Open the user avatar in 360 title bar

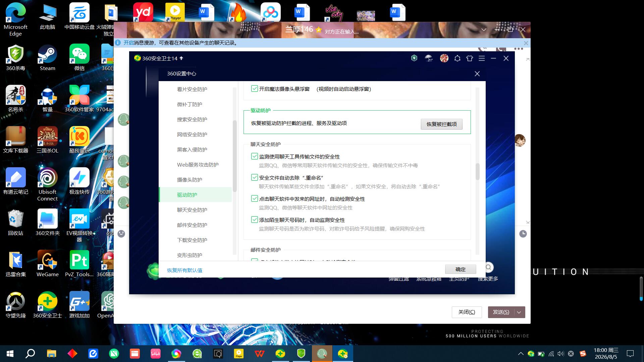coord(444,58)
